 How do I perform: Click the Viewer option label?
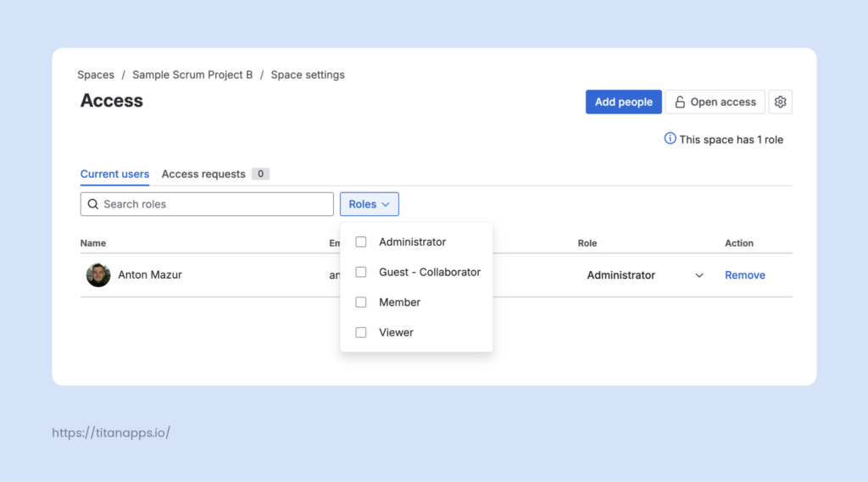coord(396,333)
